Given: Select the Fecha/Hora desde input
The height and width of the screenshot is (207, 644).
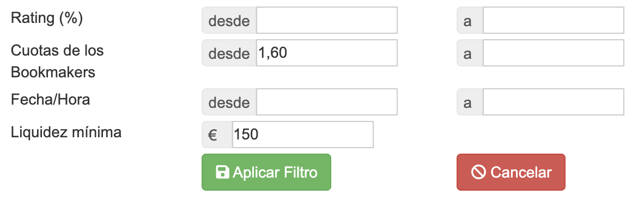Looking at the screenshot, I should tap(327, 102).
